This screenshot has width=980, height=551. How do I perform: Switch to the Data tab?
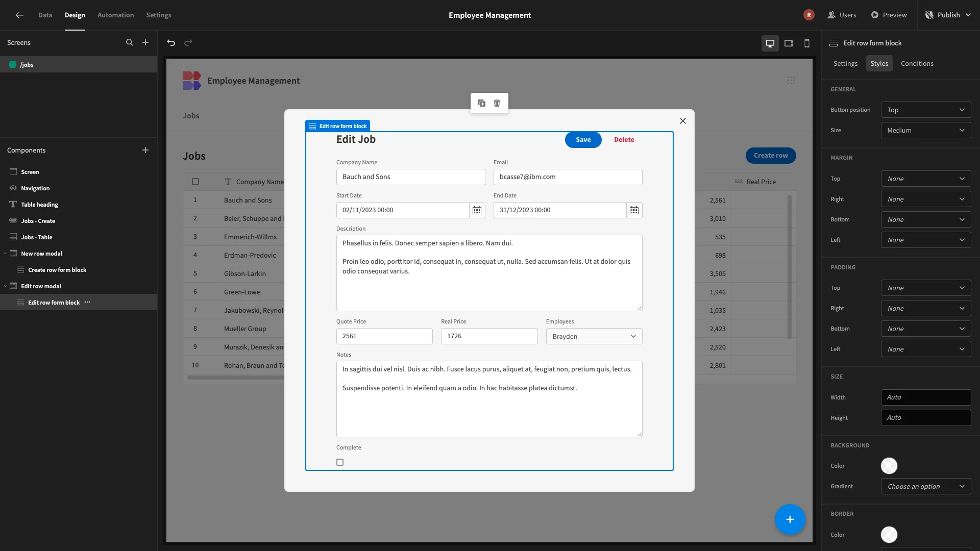point(45,15)
